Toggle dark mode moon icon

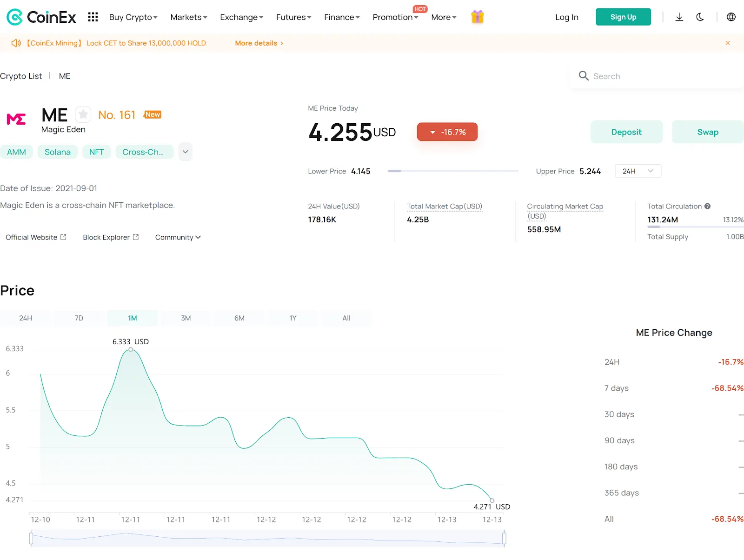[700, 17]
